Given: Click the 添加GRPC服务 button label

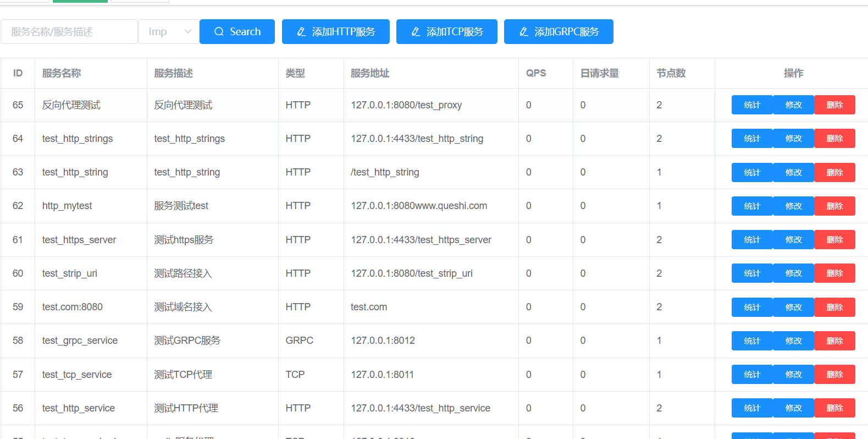Looking at the screenshot, I should pos(567,32).
